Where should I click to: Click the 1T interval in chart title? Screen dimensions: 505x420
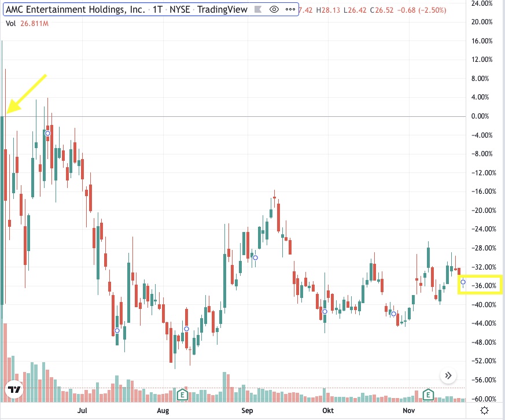(157, 9)
